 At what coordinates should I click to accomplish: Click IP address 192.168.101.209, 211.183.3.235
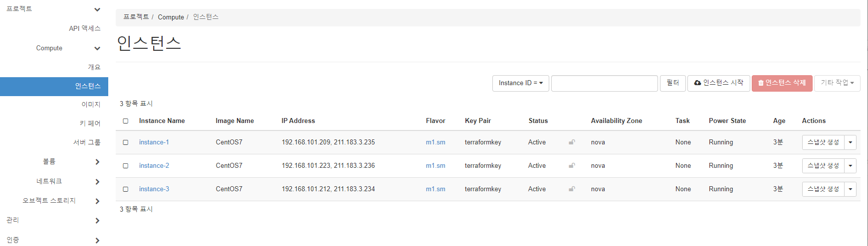(x=328, y=142)
